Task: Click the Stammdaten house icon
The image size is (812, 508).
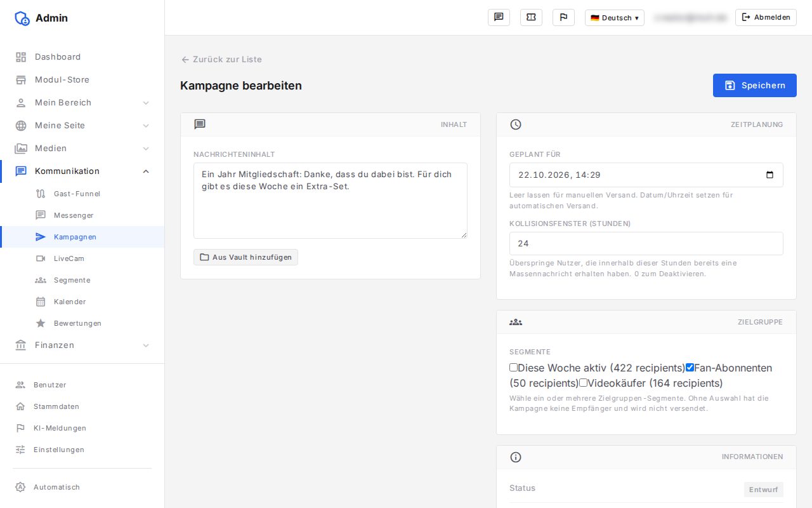Action: [20, 406]
